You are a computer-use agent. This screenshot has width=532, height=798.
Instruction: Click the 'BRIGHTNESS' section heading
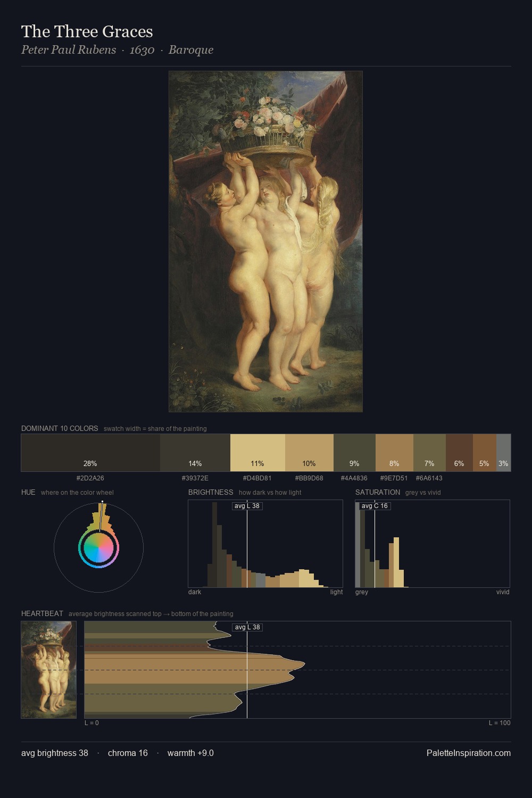(211, 492)
